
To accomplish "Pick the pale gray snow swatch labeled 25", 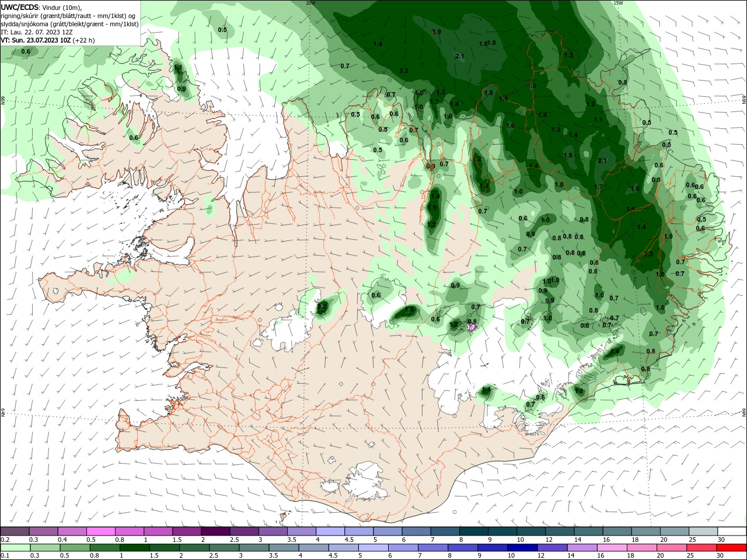I will point(703,531).
